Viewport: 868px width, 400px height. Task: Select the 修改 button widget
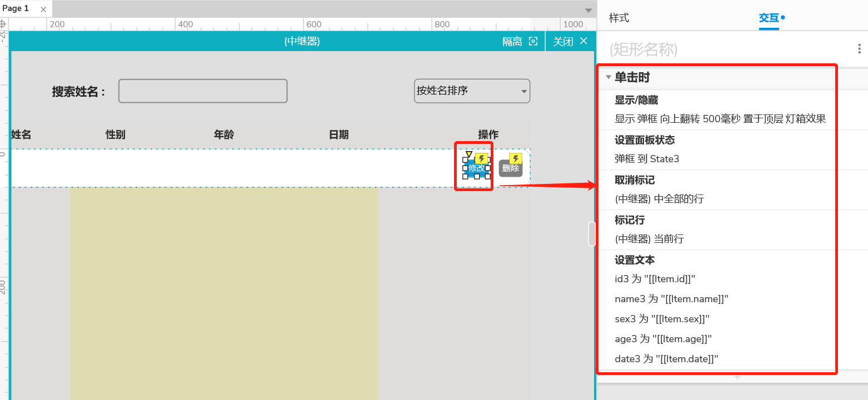476,168
